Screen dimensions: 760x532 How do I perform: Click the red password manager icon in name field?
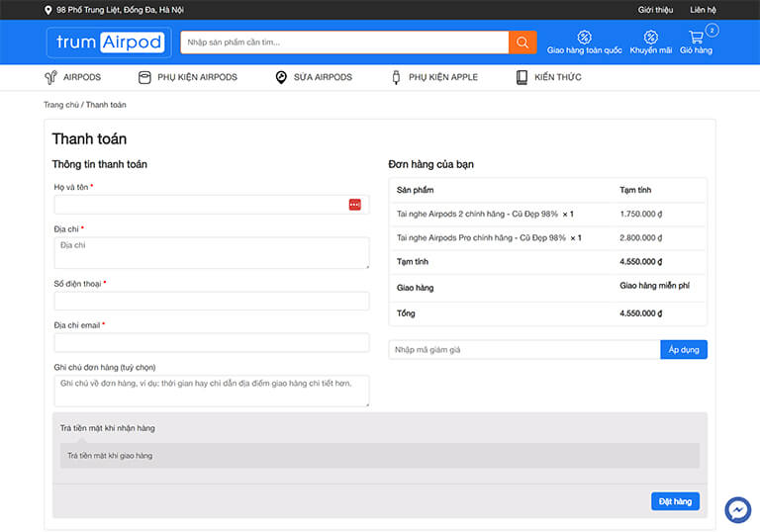[354, 205]
